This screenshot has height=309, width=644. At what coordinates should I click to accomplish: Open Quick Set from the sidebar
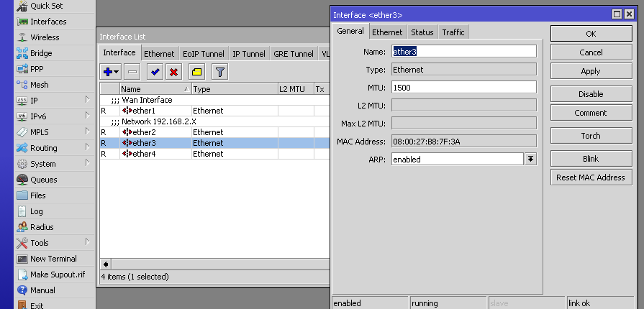click(55, 6)
